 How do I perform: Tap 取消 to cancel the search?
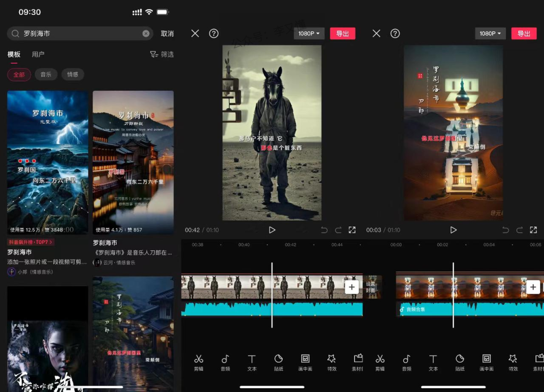click(x=167, y=33)
